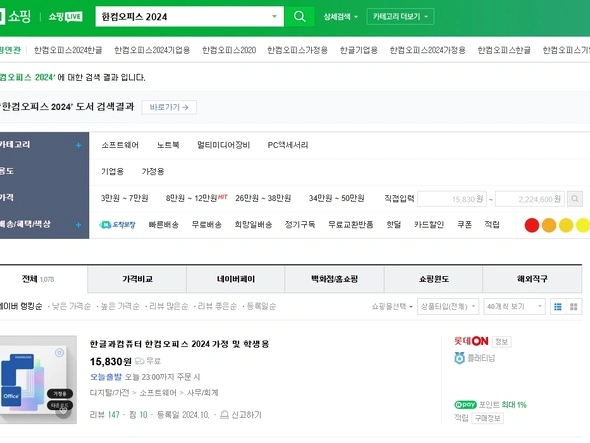590x443 pixels.
Task: Open the 상품타입(전체) dropdown
Action: (448, 306)
